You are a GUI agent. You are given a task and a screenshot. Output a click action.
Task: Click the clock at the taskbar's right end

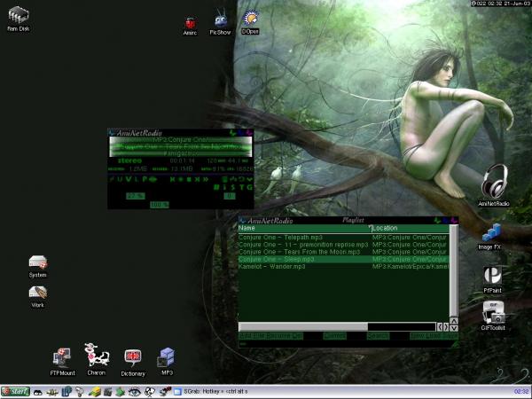point(522,392)
